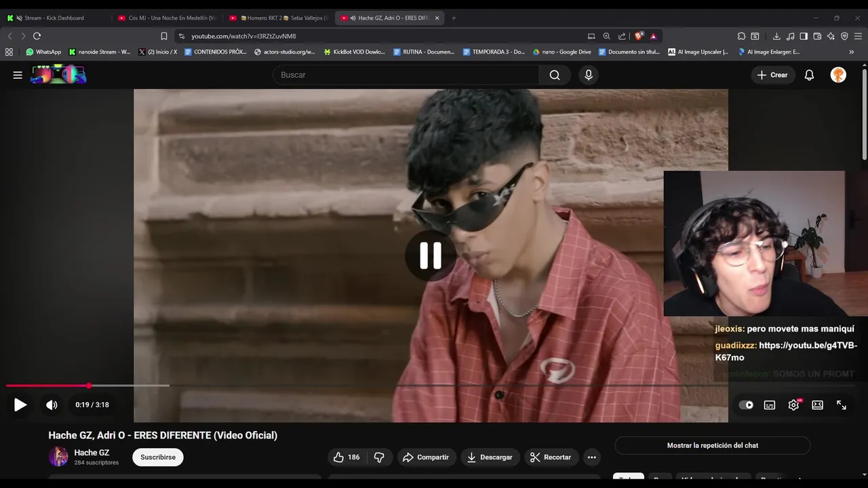
Task: Mute the video with the volume icon
Action: pyautogui.click(x=52, y=405)
